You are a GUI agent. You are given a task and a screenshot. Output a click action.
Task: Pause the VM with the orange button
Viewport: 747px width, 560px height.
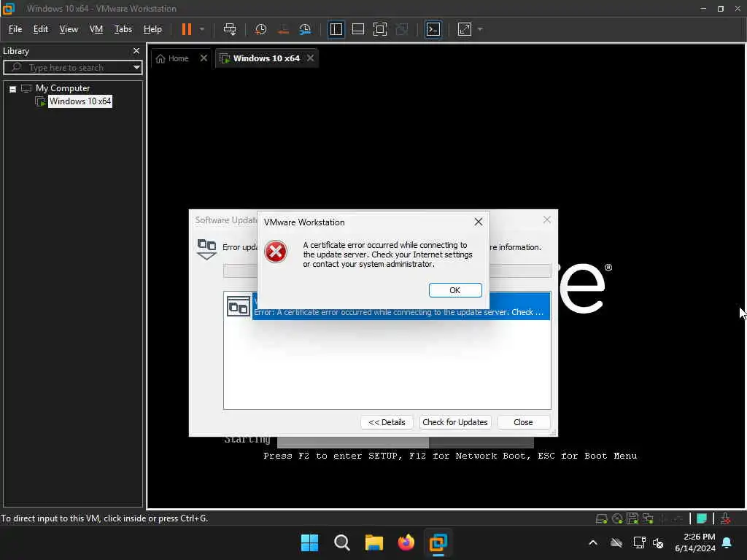tap(186, 29)
